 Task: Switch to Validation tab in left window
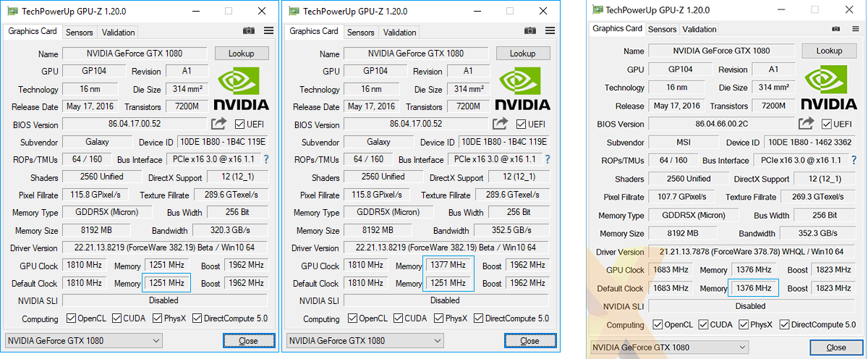click(x=119, y=32)
